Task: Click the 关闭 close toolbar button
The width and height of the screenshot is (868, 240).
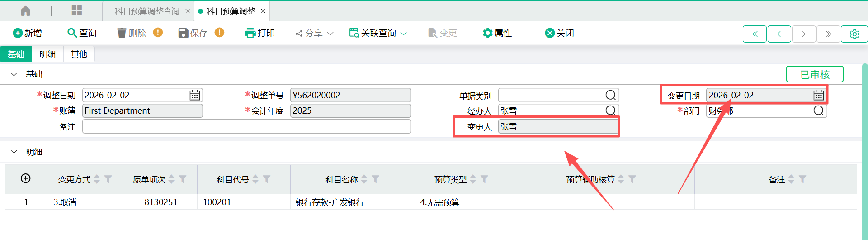Action: click(560, 33)
